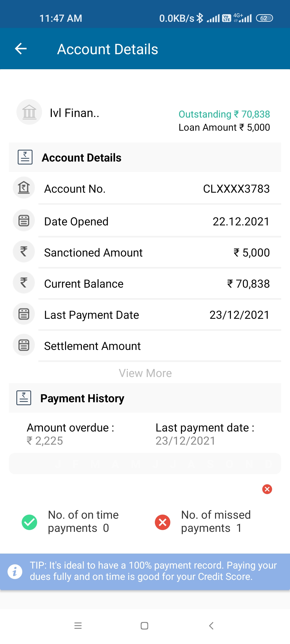Tap the red missed payments cross icon
Viewport: 290px width, 644px height.
[x=162, y=522]
